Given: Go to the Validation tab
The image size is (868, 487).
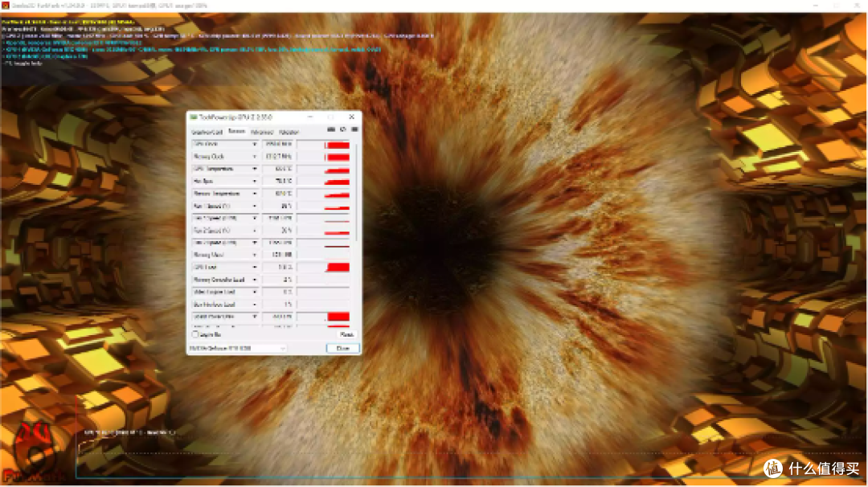Looking at the screenshot, I should click(x=289, y=133).
